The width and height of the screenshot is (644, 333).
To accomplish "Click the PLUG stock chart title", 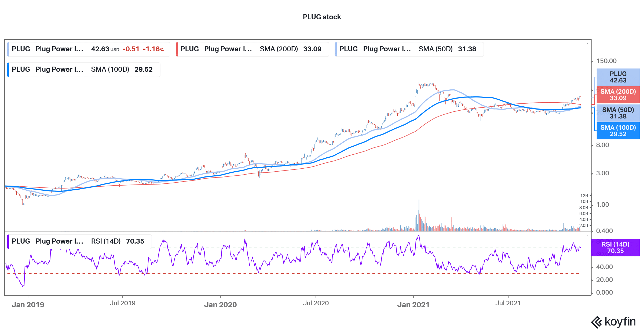I will 322,17.
